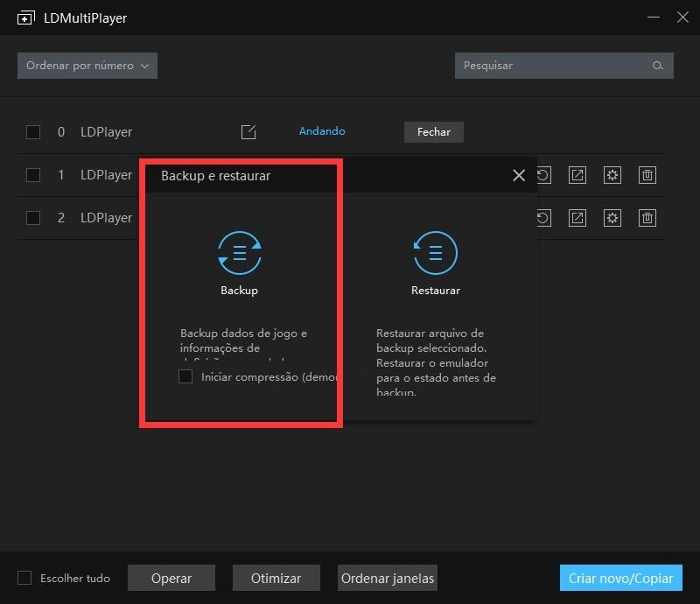This screenshot has width=700, height=604.
Task: Click the circular Backup icon
Action: 239,252
